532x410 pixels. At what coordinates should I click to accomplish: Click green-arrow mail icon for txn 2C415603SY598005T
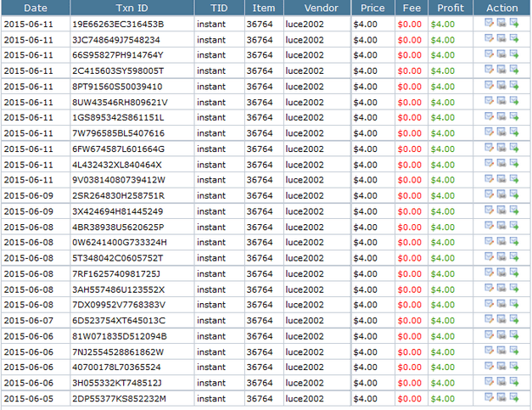[514, 70]
